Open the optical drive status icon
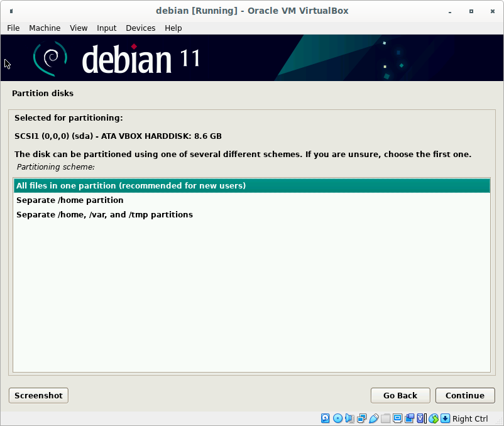 coord(337,418)
